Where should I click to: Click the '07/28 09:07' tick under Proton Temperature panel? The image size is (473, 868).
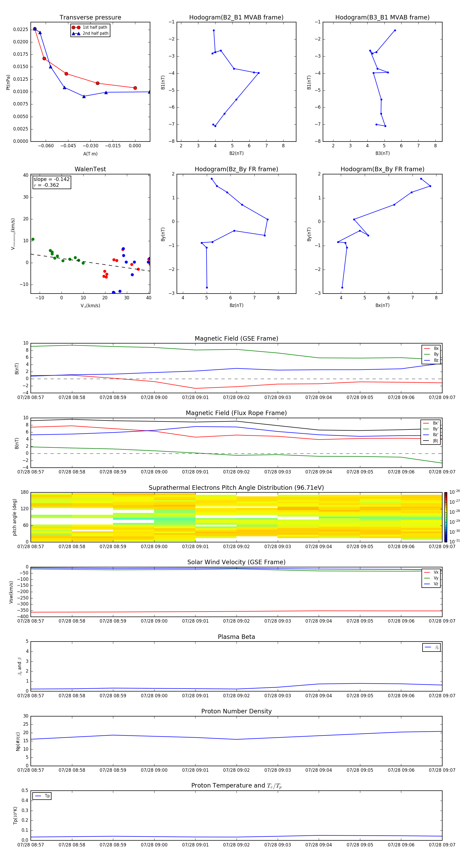click(x=442, y=845)
